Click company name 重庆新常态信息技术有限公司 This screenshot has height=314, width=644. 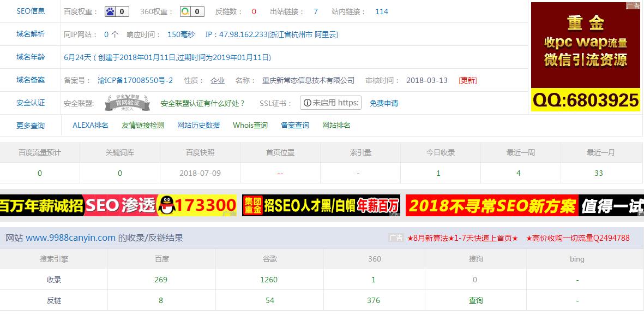(x=309, y=80)
